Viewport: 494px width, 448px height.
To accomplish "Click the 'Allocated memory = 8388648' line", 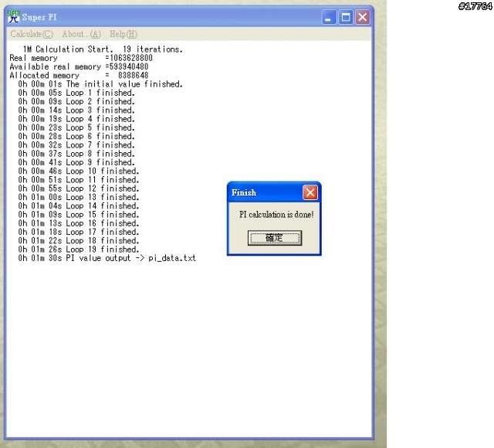I will click(x=79, y=76).
